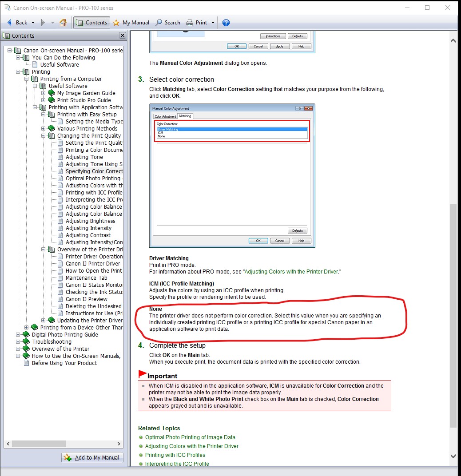Click the Print printer icon
This screenshot has width=461, height=476.
pyautogui.click(x=190, y=23)
